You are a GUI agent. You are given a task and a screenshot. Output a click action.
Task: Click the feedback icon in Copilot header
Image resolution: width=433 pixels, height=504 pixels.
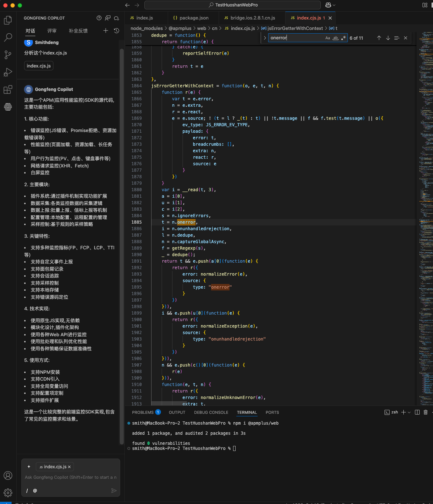108,18
